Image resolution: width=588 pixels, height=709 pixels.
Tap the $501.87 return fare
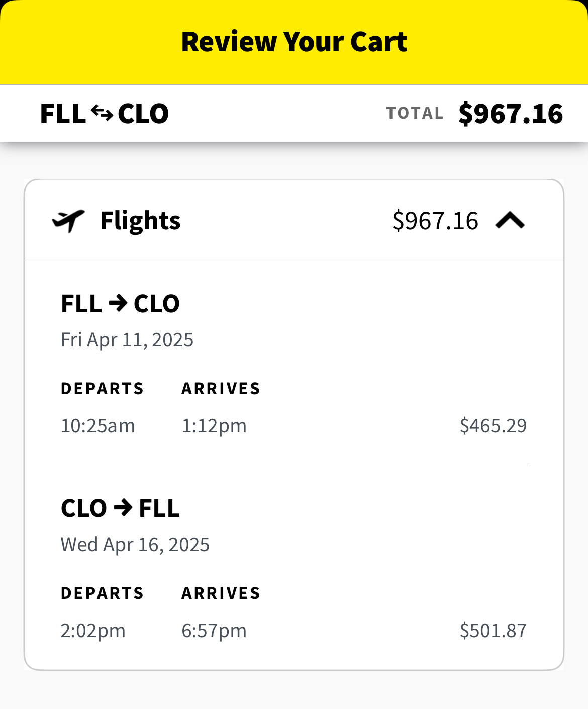pos(493,631)
